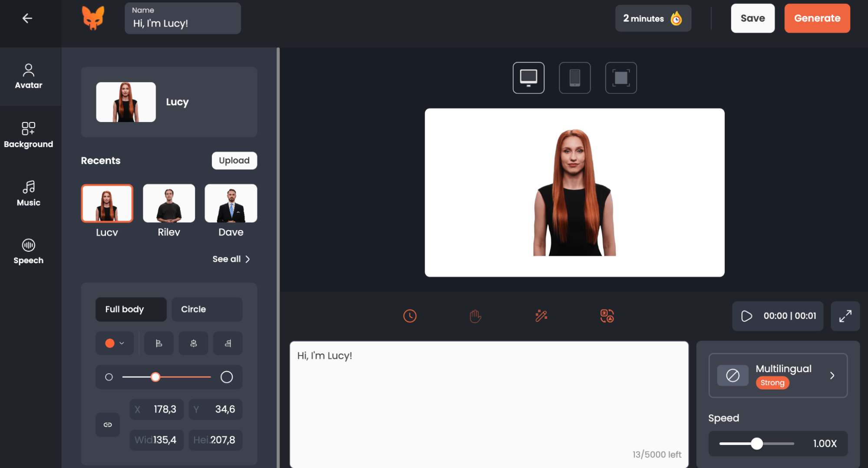Switch to Full body avatar mode
Screen dimensions: 868x468
click(x=131, y=310)
